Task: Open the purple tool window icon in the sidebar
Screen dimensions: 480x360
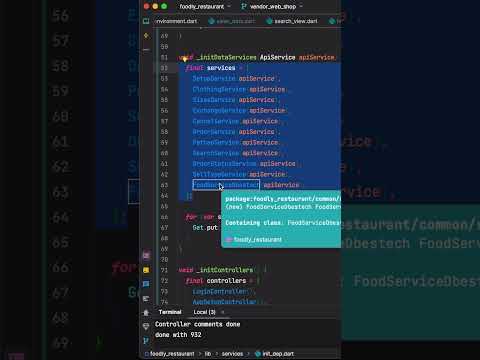Action: pyautogui.click(x=146, y=256)
